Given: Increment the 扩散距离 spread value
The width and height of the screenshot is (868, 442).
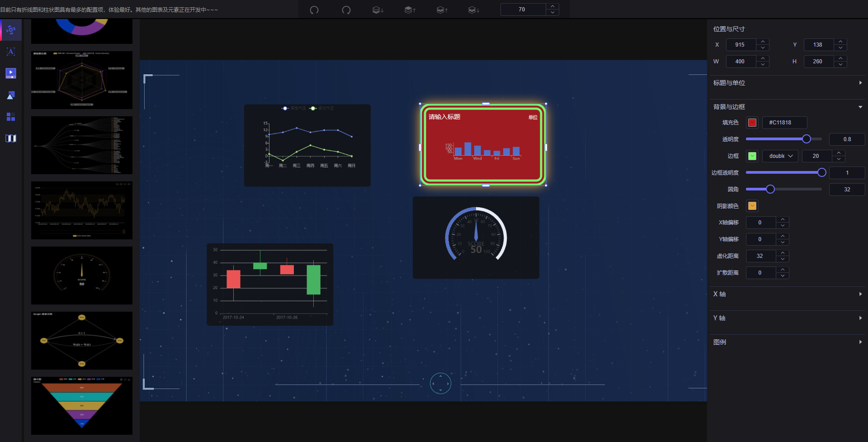Looking at the screenshot, I should point(783,270).
